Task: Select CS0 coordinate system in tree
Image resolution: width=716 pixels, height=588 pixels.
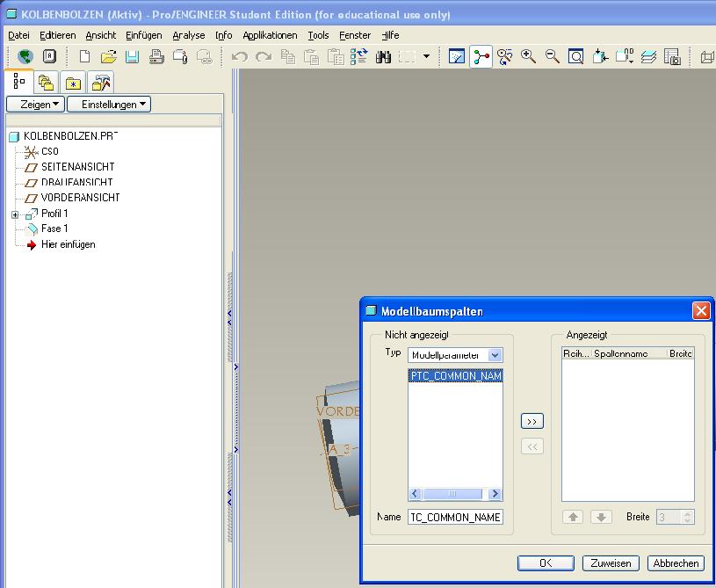Action: [x=50, y=151]
